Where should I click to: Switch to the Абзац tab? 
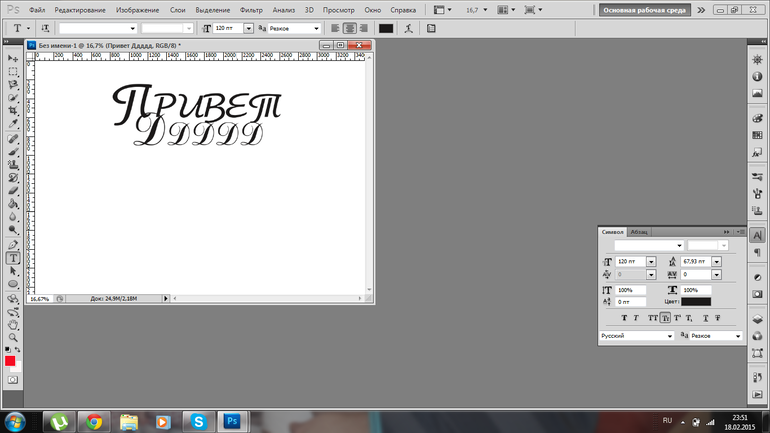[639, 232]
